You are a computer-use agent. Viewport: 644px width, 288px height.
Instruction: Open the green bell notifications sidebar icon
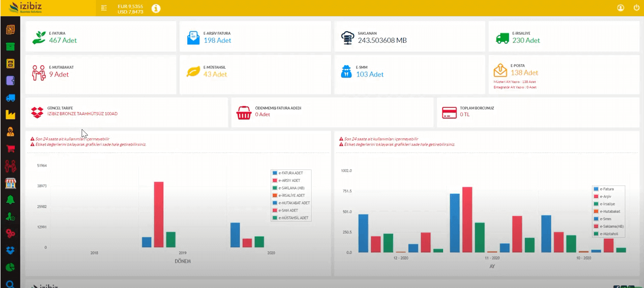tap(10, 199)
